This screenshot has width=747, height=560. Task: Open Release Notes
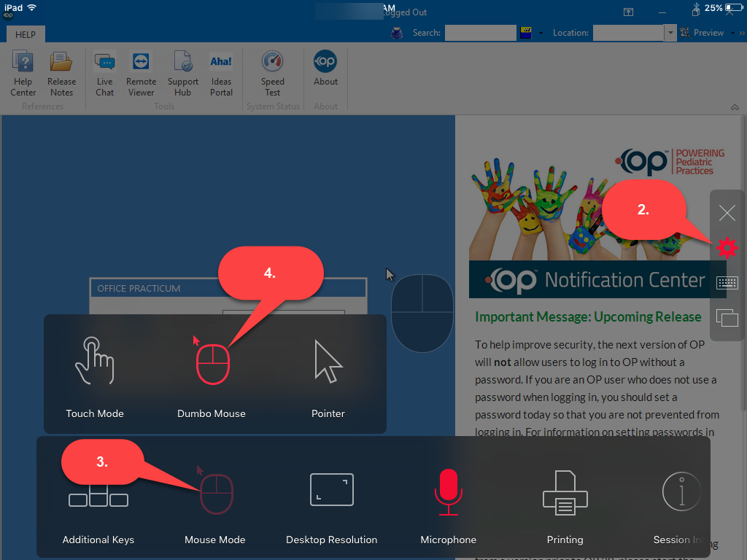click(x=61, y=74)
